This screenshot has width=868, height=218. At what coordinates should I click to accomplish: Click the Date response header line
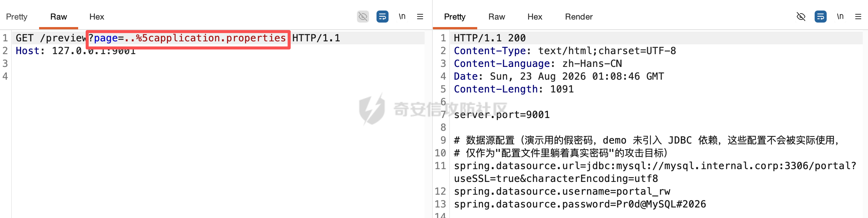coord(559,76)
